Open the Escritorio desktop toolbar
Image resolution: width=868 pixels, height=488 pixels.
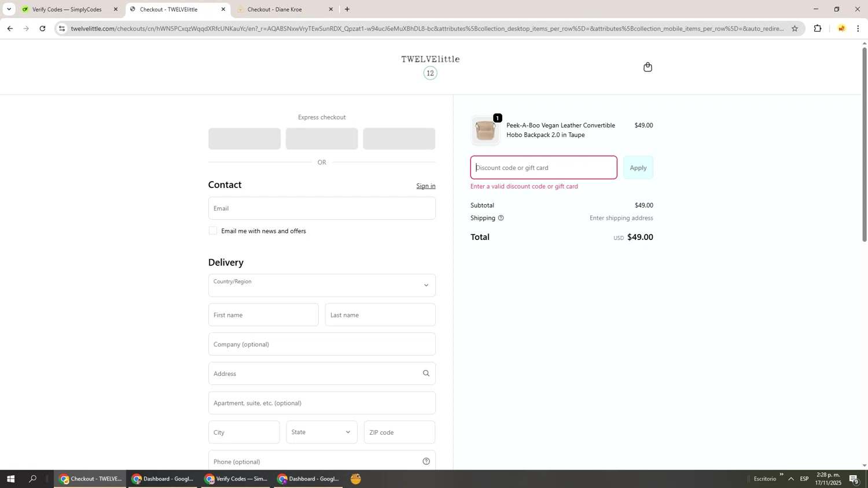pos(765,479)
